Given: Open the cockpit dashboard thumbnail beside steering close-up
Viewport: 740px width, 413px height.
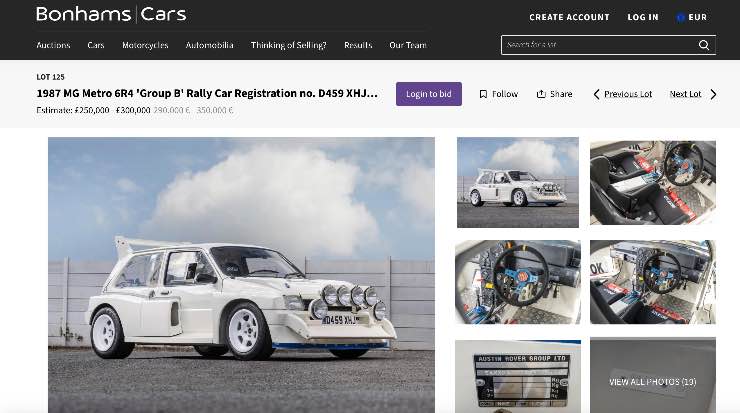Looking at the screenshot, I should pos(653,282).
